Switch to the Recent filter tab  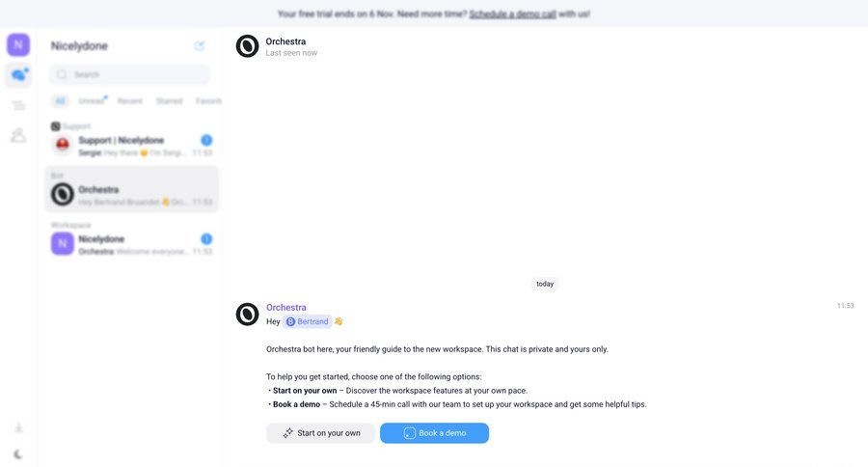(129, 100)
